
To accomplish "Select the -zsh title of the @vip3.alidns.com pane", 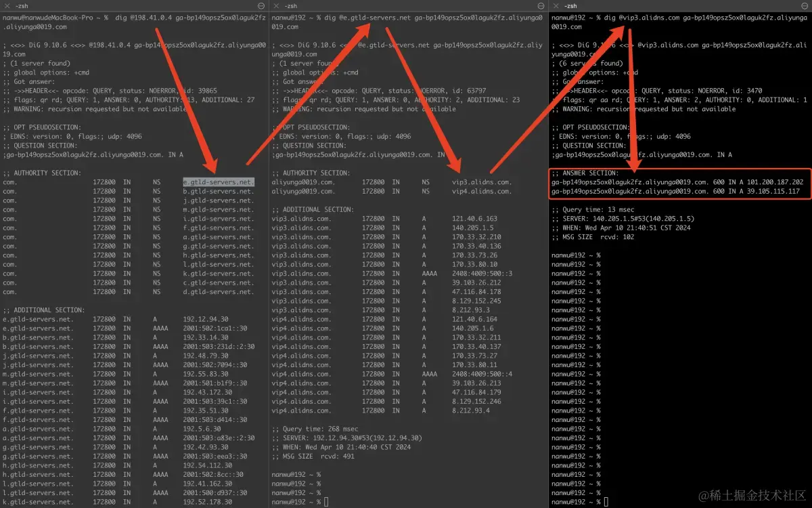I will pyautogui.click(x=571, y=5).
